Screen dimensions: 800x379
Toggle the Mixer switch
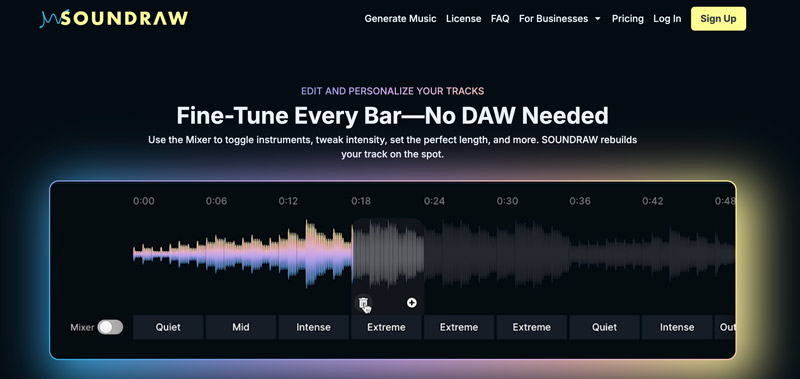coord(111,327)
